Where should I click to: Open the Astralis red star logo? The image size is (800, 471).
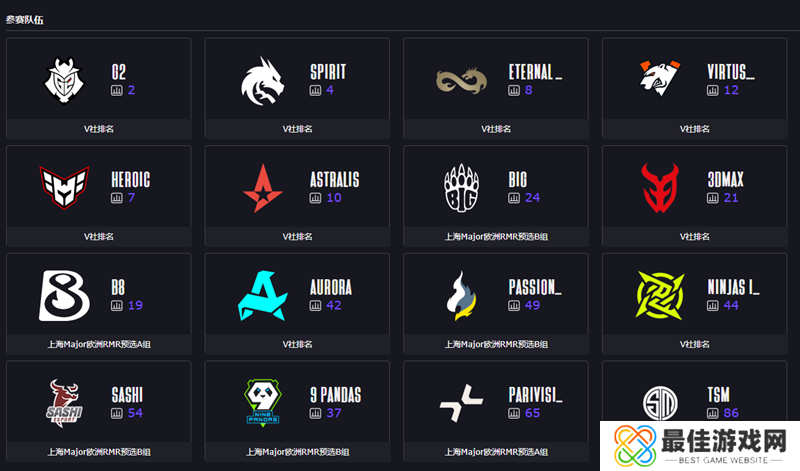(262, 188)
